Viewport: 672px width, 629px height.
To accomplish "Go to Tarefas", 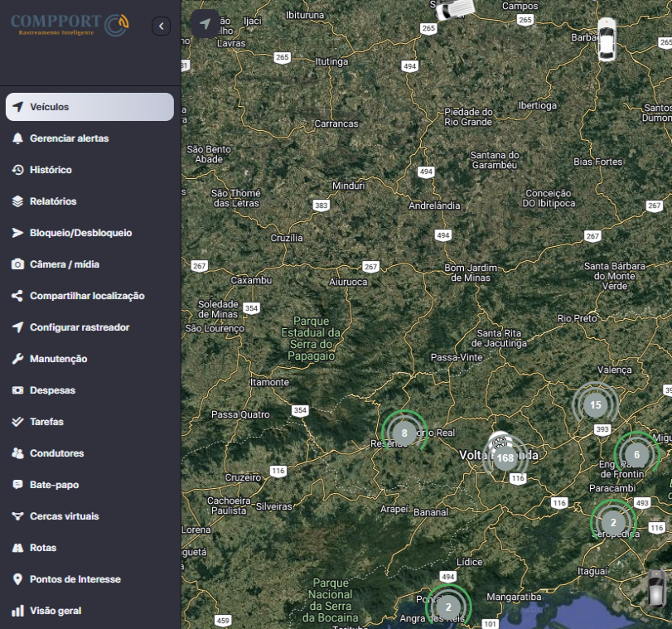I will 46,422.
